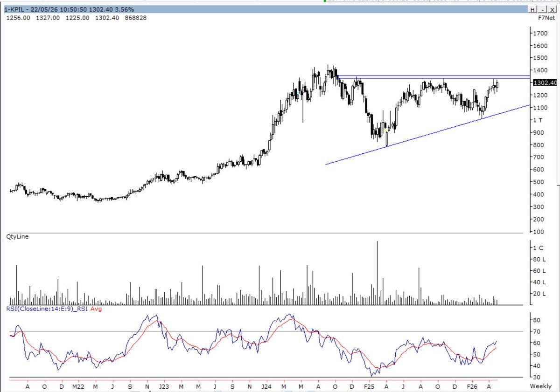Select the 1302.40 current price tag

coord(545,83)
